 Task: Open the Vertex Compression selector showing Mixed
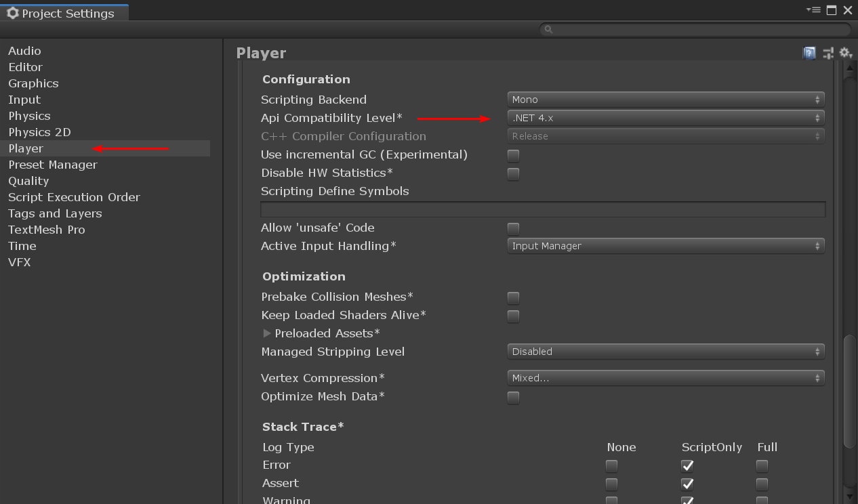tap(665, 378)
